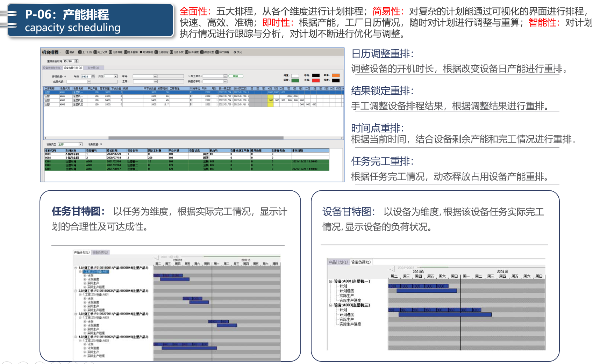Click the orange 维修 color swatch

click(x=336, y=75)
